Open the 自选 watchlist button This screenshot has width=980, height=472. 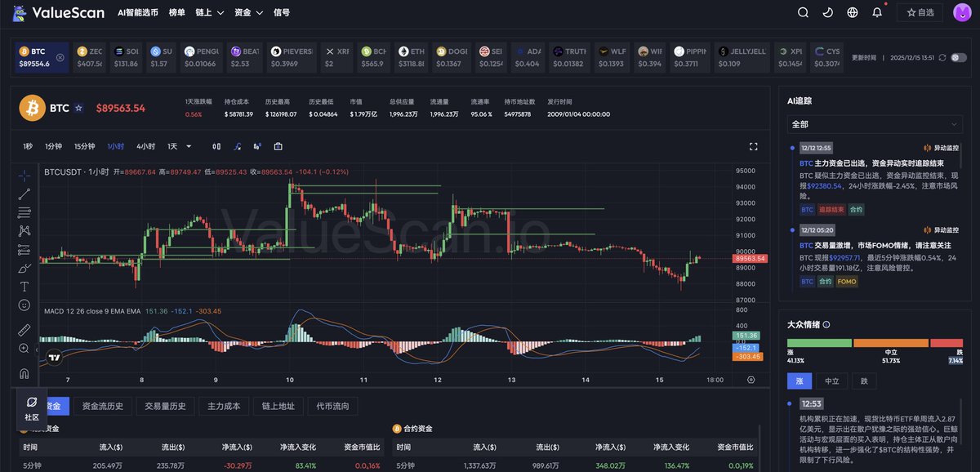coord(920,12)
